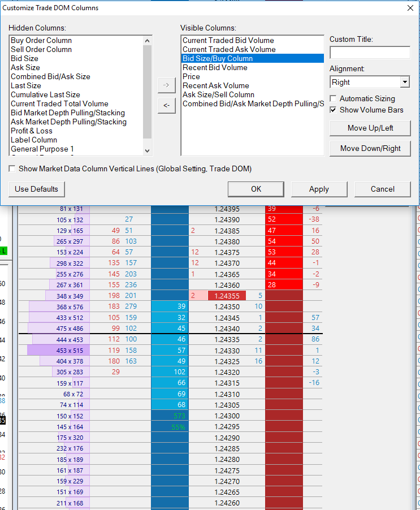The height and width of the screenshot is (510, 420).
Task: Toggle Show Market Data Column Vertical Lines
Action: 12,169
